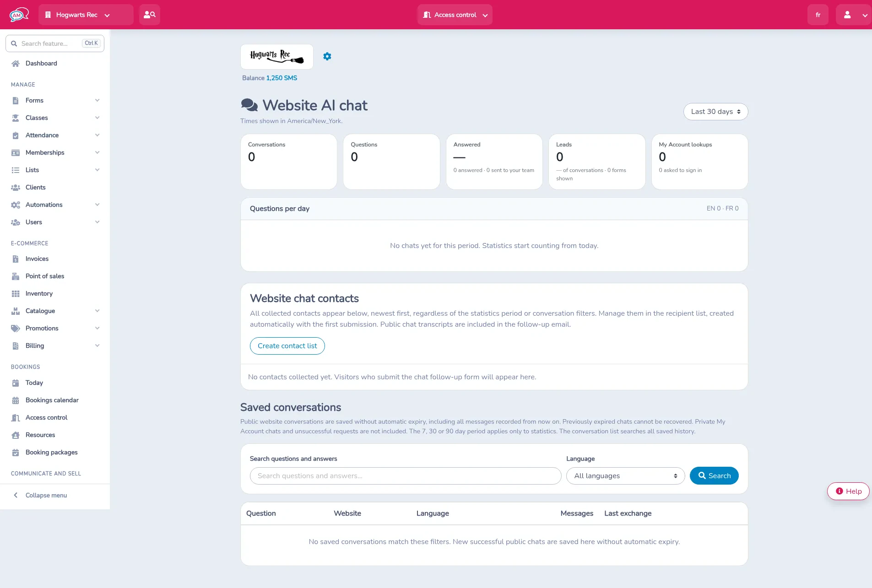Click the Hogwarts Rec logo thumbnail
The width and height of the screenshot is (872, 588).
coord(277,57)
